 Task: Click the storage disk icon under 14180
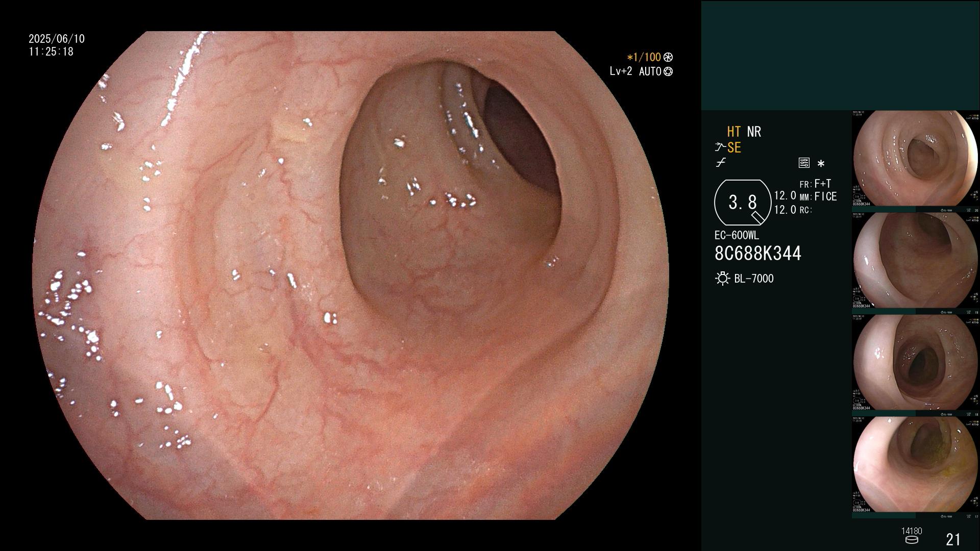[912, 540]
